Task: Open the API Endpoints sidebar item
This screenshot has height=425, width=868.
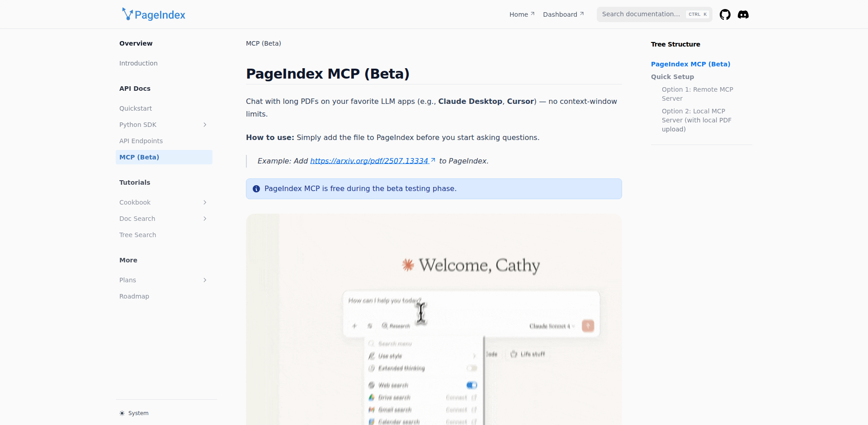Action: click(164, 141)
